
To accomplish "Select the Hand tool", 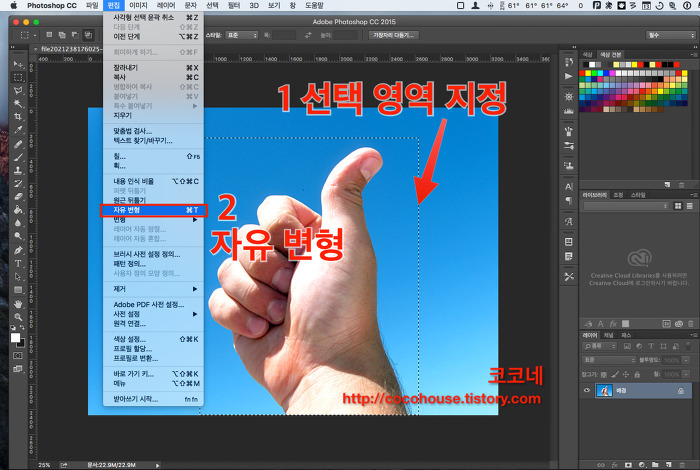I will click(x=18, y=304).
